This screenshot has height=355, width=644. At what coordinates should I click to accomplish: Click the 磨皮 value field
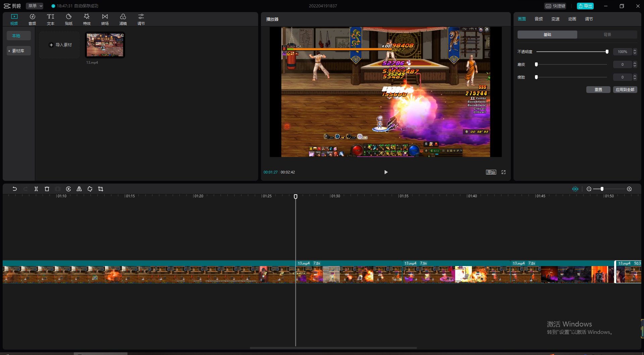click(623, 64)
